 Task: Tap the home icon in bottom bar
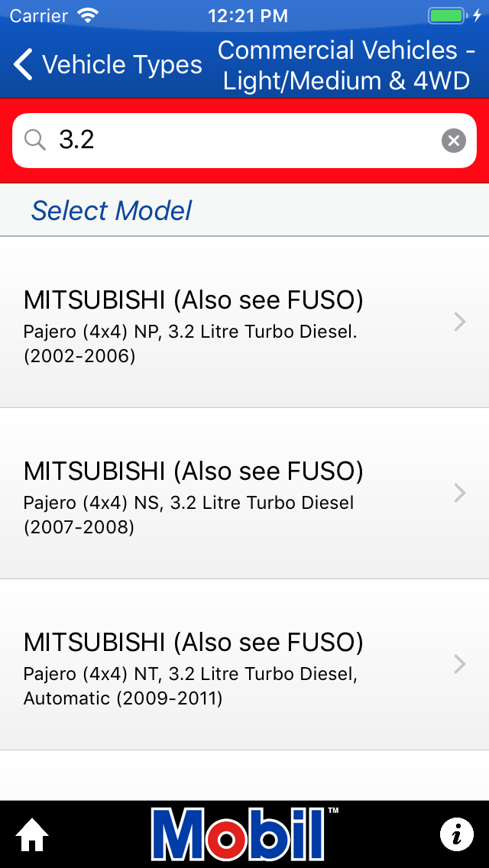point(32,835)
